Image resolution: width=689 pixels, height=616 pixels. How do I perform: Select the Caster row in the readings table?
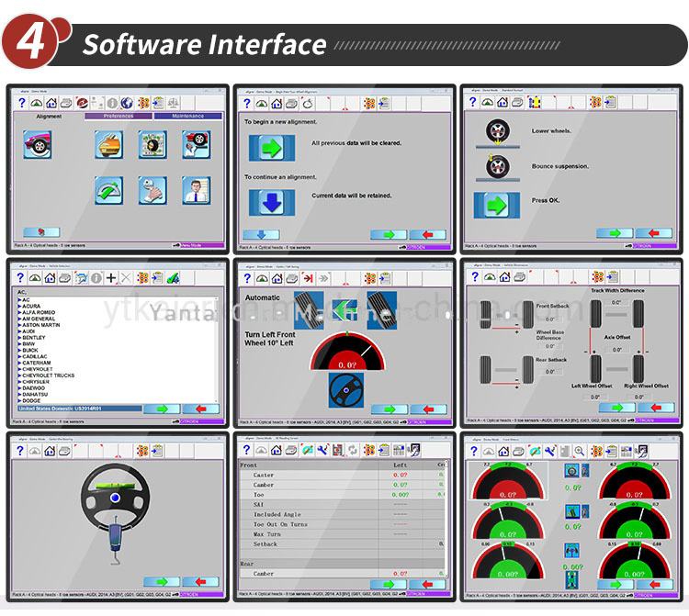click(342, 475)
